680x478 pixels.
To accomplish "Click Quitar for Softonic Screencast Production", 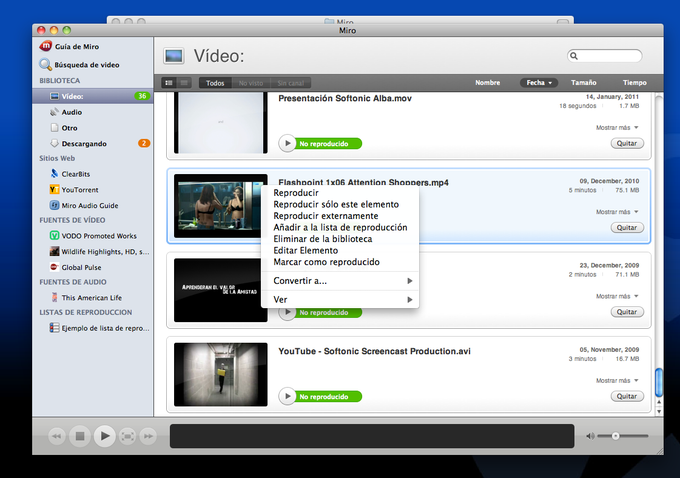I will pyautogui.click(x=627, y=396).
